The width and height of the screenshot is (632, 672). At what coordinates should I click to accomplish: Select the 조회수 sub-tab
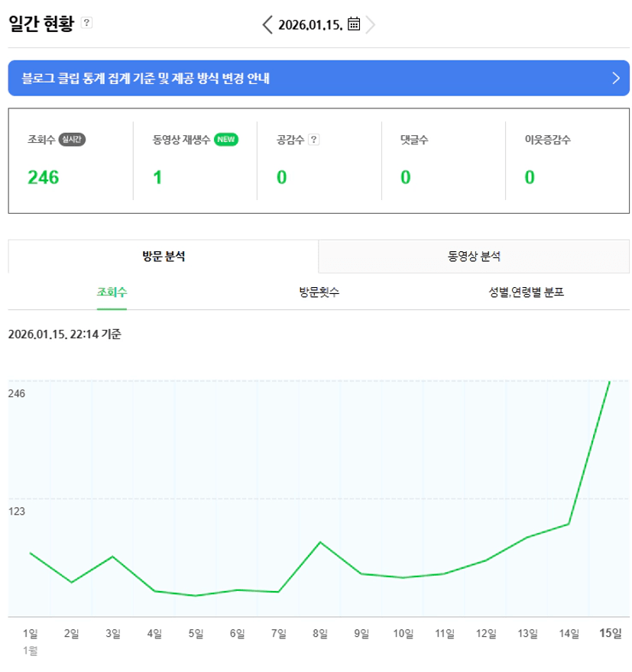112,292
